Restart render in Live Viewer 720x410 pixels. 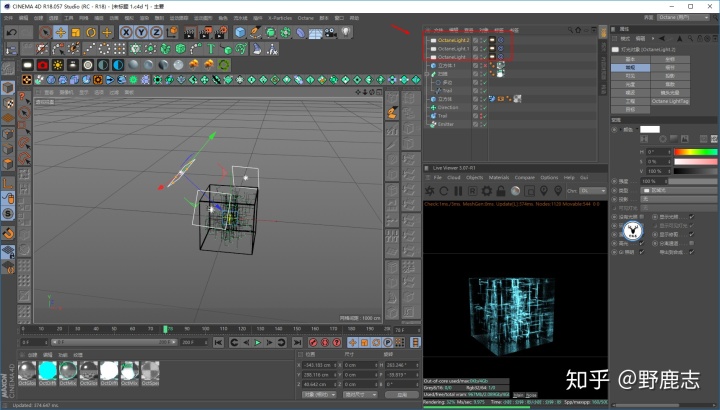pyautogui.click(x=444, y=191)
